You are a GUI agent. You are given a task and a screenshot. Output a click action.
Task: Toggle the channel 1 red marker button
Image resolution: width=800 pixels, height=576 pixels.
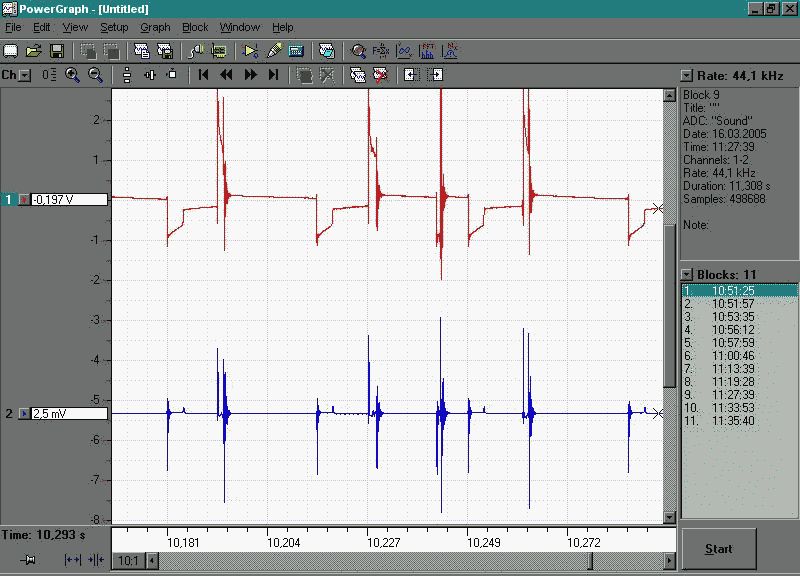[24, 199]
